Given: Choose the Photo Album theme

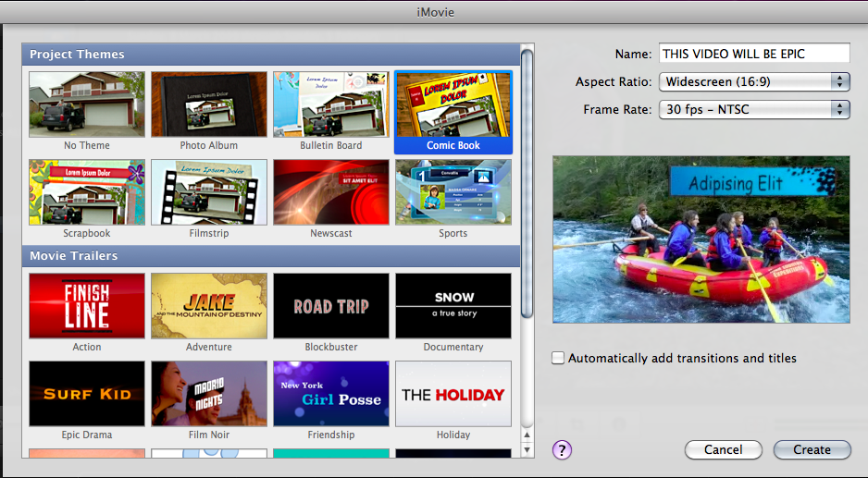Looking at the screenshot, I should click(x=209, y=104).
